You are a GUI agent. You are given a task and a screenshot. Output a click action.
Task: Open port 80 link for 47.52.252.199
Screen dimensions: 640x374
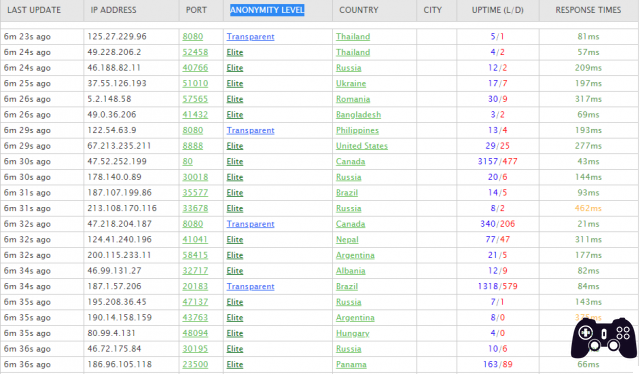point(187,161)
